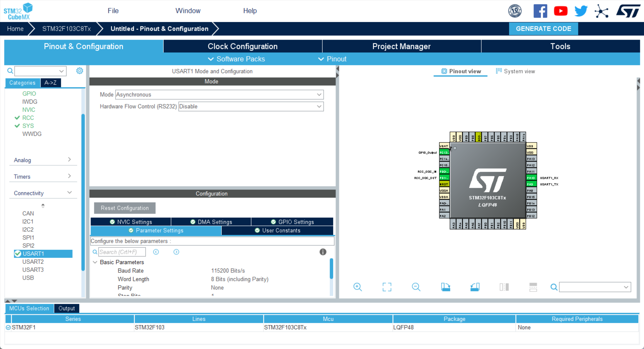Open the Facebook link icon
Screen dimensions: 644x349
click(x=540, y=11)
